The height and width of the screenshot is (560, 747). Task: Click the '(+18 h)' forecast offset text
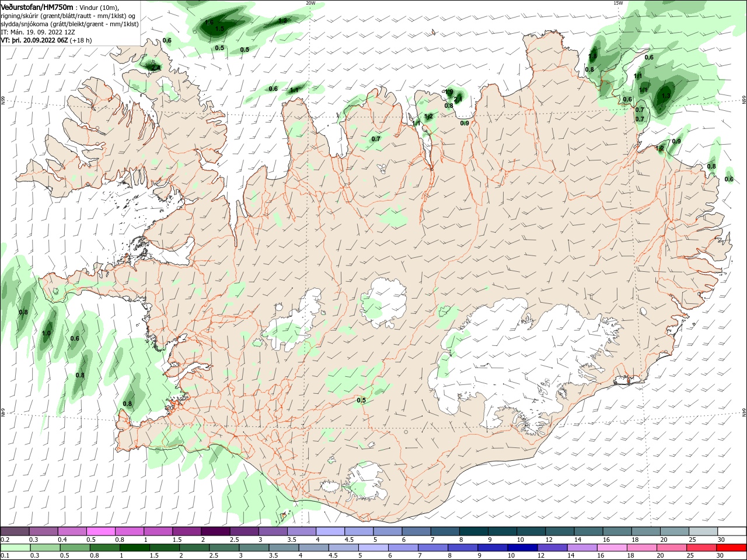(x=81, y=40)
